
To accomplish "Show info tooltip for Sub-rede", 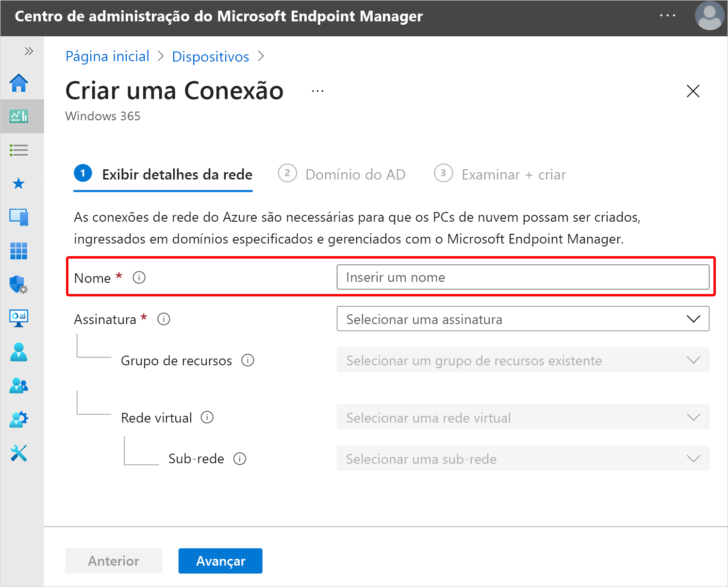I will click(x=240, y=458).
